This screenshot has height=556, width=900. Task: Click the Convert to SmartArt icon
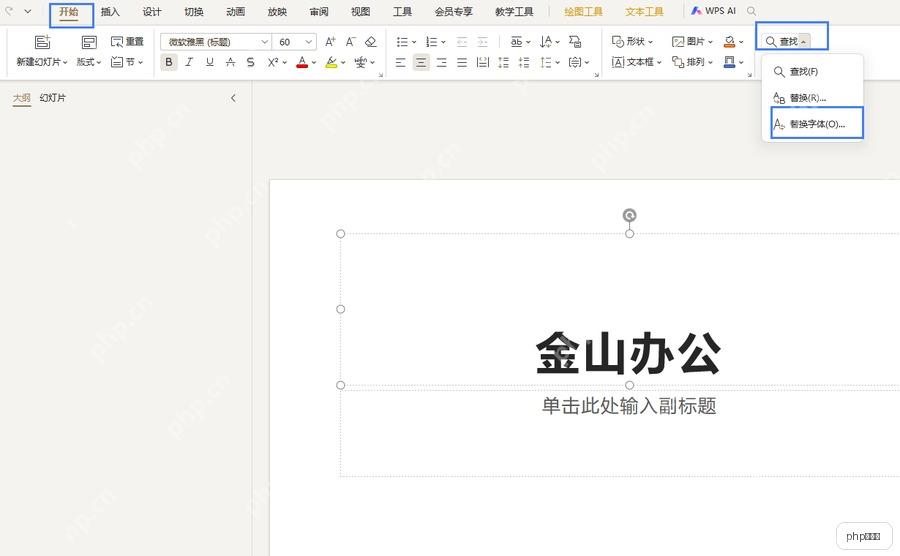[575, 42]
